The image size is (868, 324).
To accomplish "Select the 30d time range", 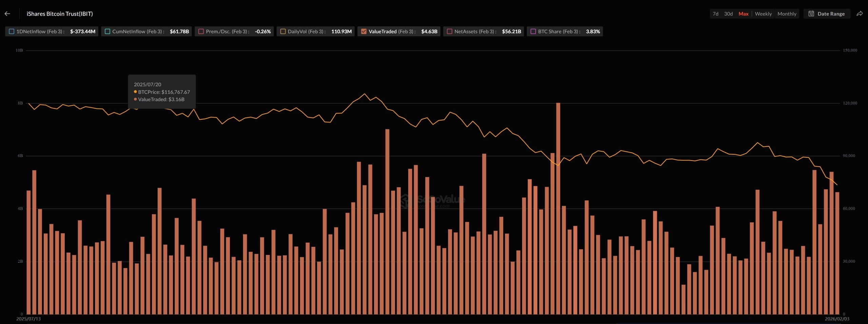I will point(728,14).
